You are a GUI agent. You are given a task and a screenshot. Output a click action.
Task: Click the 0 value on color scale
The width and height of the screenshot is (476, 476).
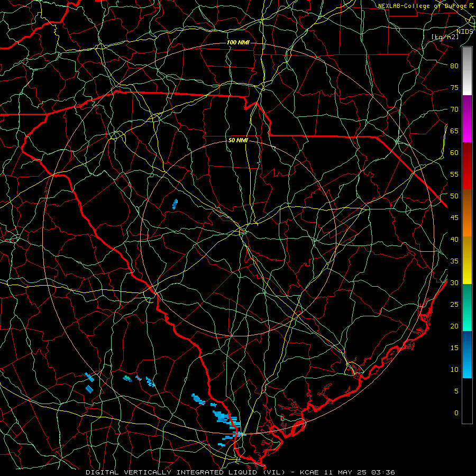pos(456,413)
